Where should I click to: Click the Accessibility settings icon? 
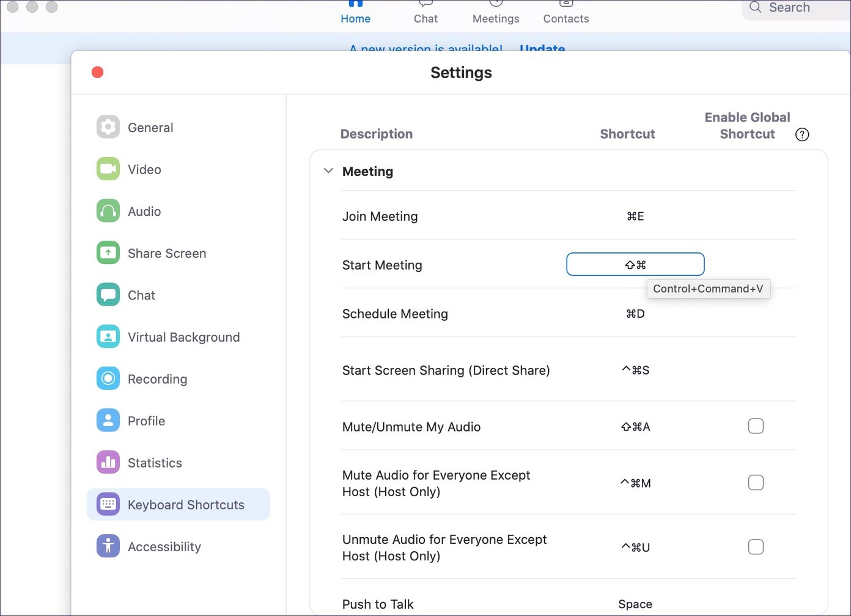[108, 546]
